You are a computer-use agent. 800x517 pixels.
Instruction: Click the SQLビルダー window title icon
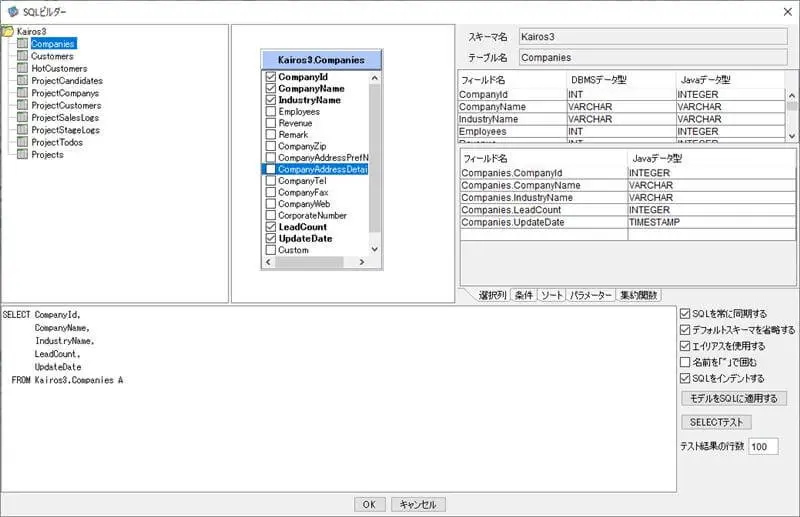coord(13,11)
